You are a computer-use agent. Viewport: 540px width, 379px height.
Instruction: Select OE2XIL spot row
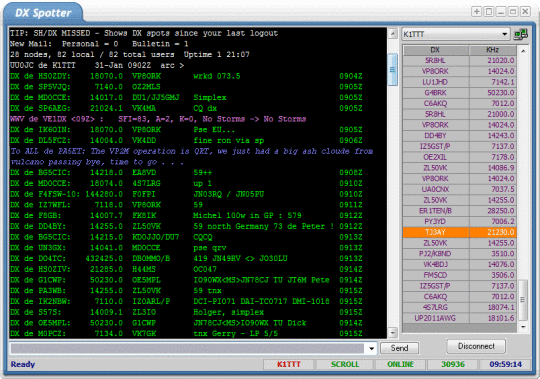(459, 157)
